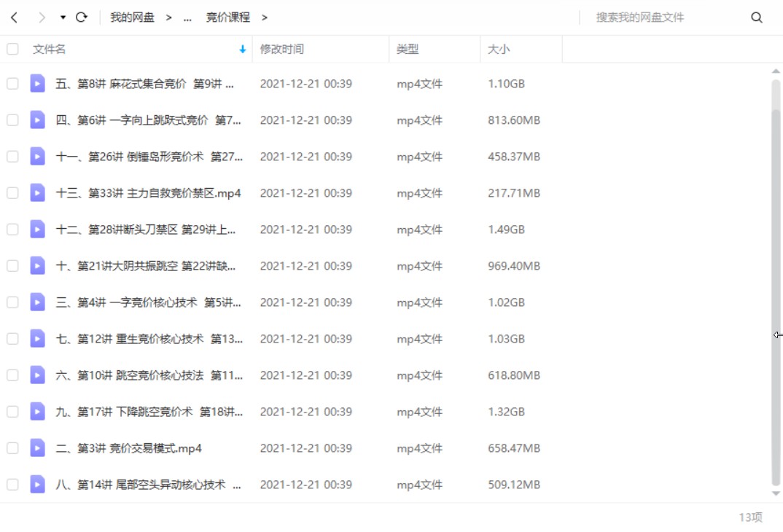Expand the collapsed breadcrumb ellipsis
This screenshot has width=783, height=532.
pos(187,17)
